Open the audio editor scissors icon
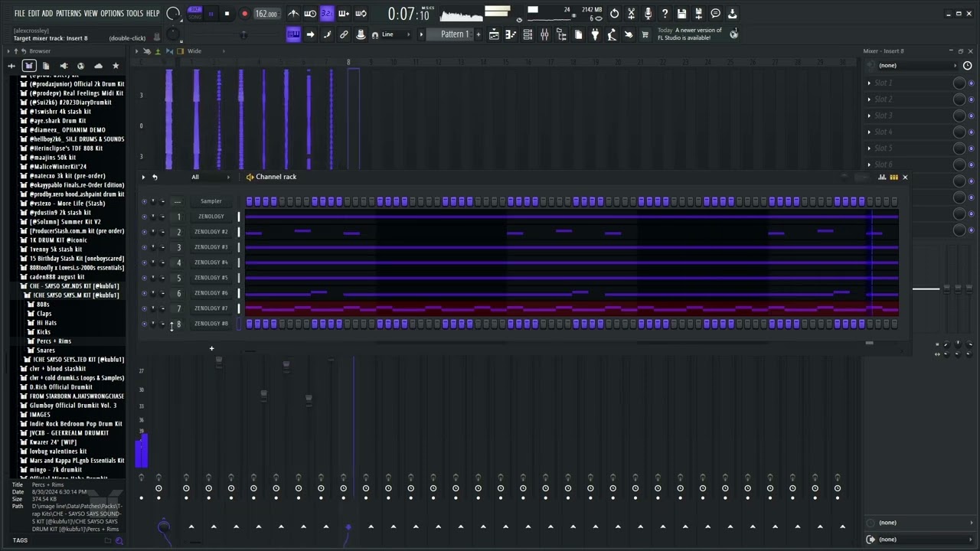The width and height of the screenshot is (980, 551). click(x=631, y=13)
